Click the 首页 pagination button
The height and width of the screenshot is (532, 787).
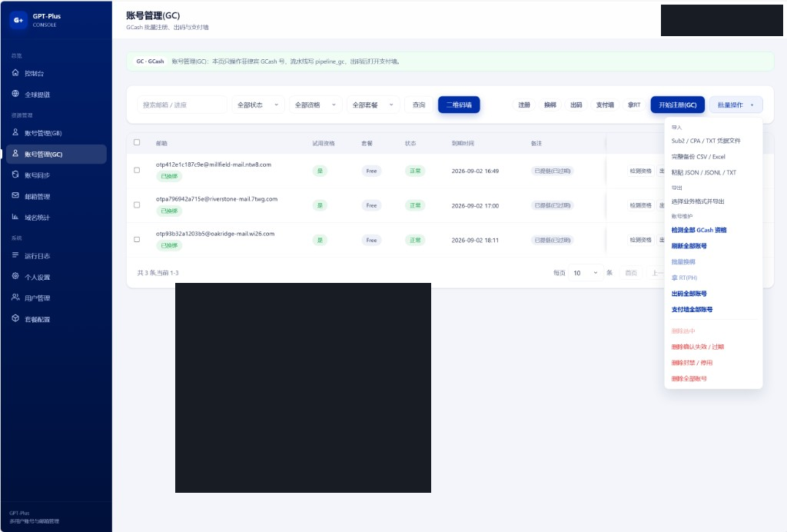coord(631,273)
